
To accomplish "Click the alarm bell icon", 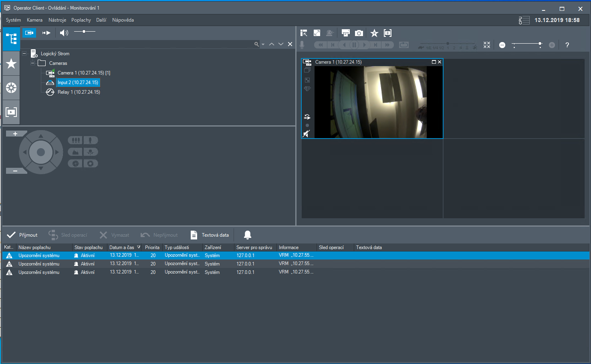I will [x=248, y=235].
